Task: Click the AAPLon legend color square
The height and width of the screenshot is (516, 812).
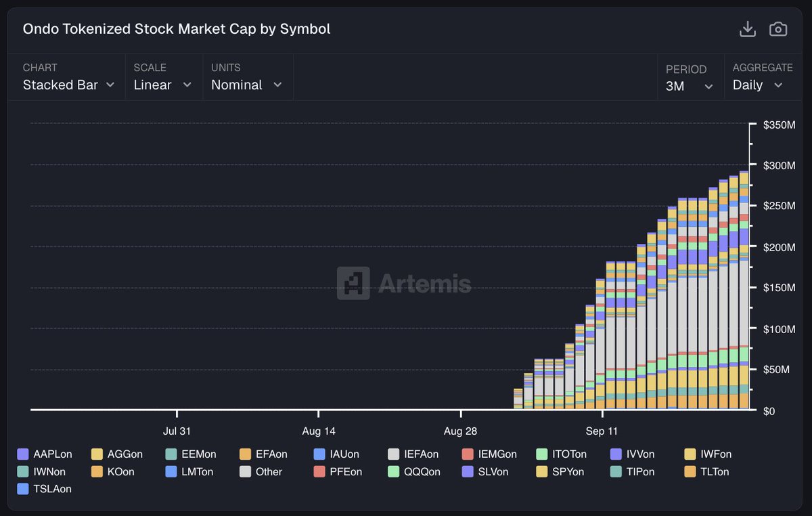Action: click(x=22, y=454)
